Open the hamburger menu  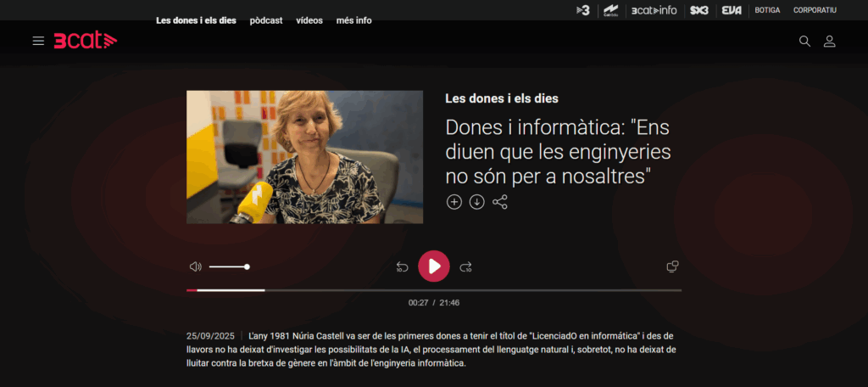tap(38, 41)
